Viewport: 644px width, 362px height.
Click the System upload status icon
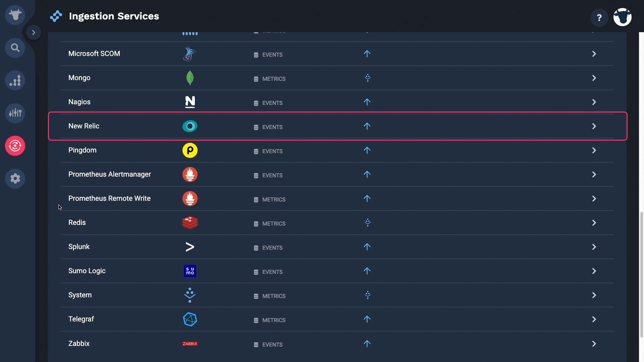(x=368, y=295)
